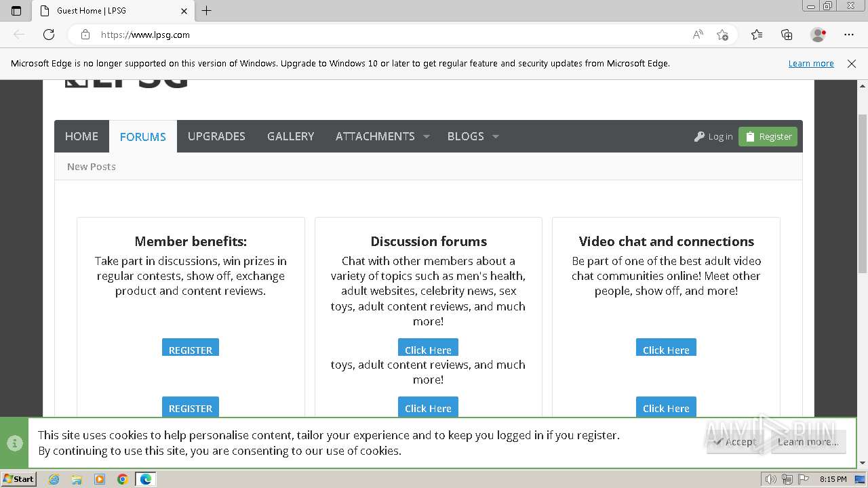Expand the BLOGS dropdown arrow
The height and width of the screenshot is (488, 868).
(x=496, y=136)
